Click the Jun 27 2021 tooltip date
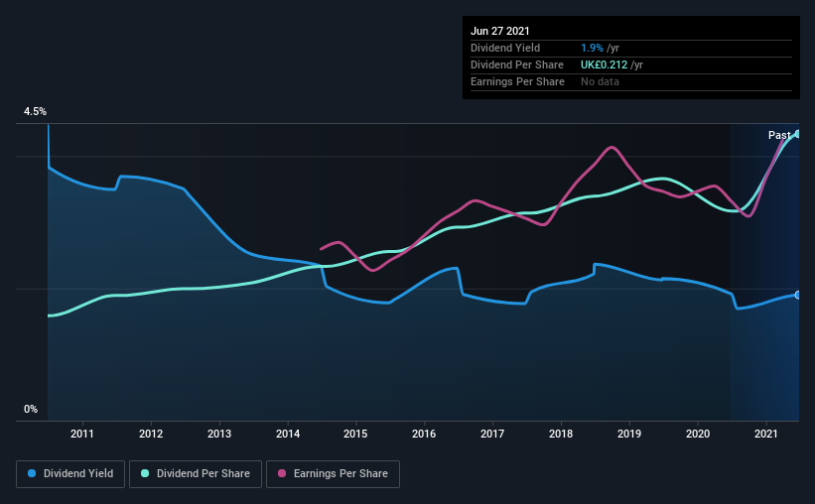The image size is (815, 504). coord(500,31)
